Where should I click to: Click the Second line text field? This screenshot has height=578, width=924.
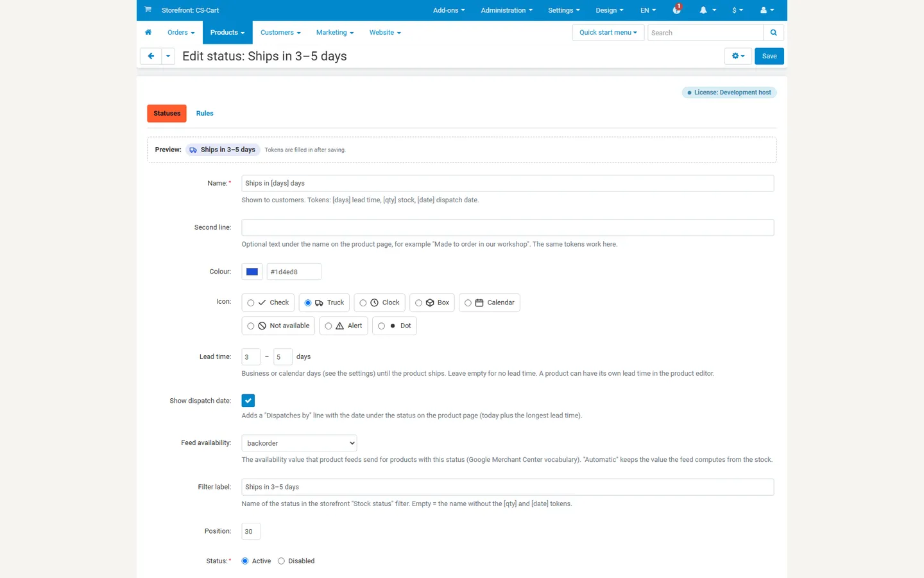(x=508, y=227)
